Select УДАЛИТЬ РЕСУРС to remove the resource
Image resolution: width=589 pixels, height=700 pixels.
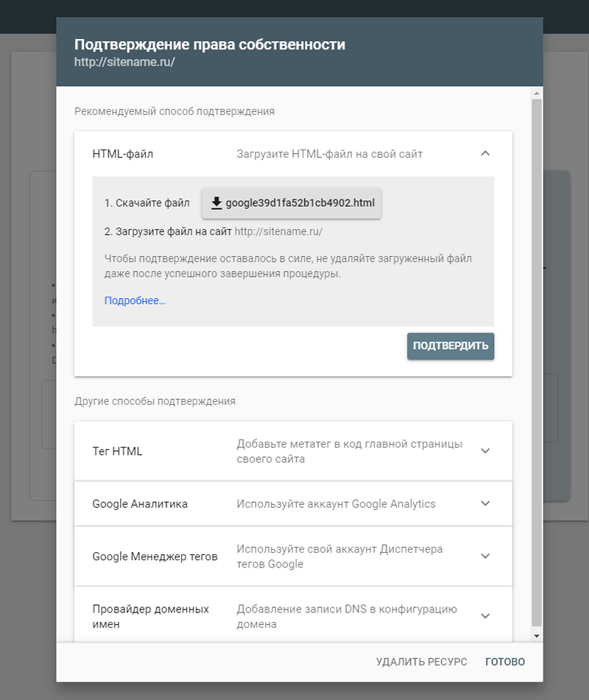(422, 661)
